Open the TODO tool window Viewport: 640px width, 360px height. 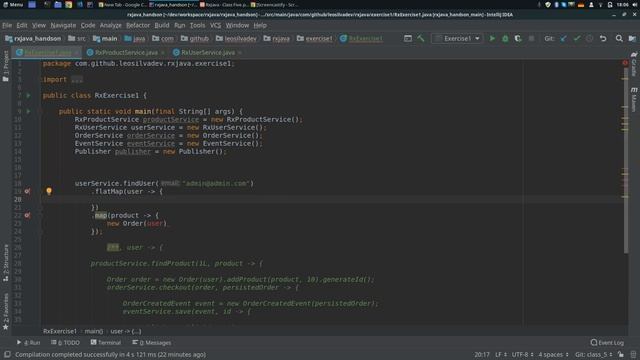point(65,342)
